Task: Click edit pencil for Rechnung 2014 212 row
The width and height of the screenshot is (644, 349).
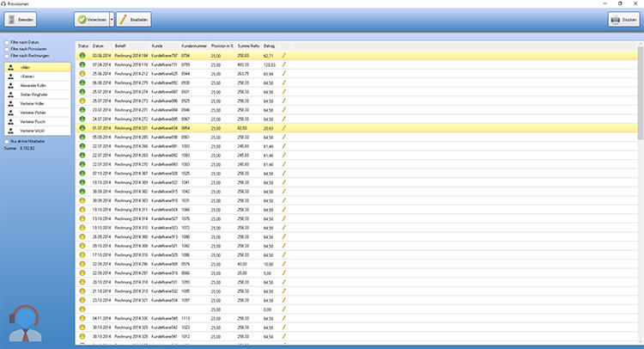Action: [x=284, y=74]
